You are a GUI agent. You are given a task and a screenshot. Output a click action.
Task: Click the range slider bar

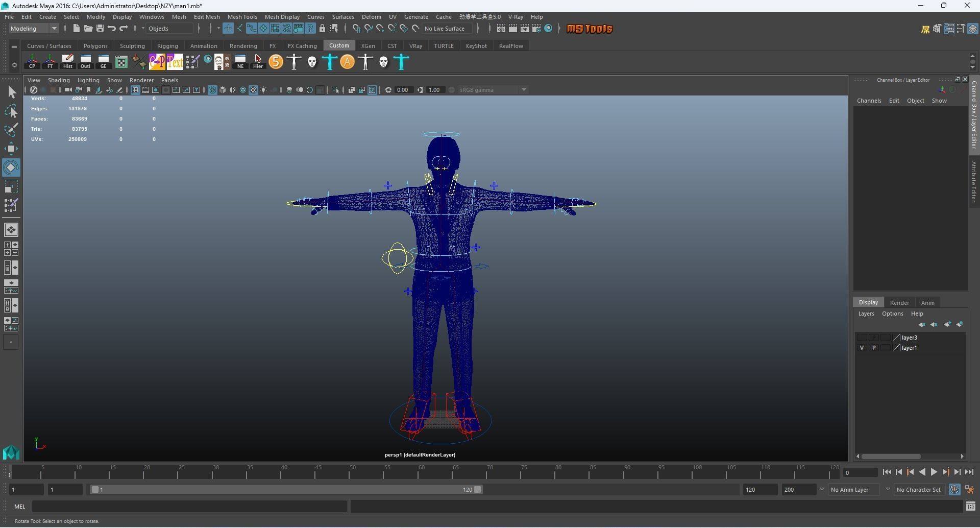click(286, 489)
